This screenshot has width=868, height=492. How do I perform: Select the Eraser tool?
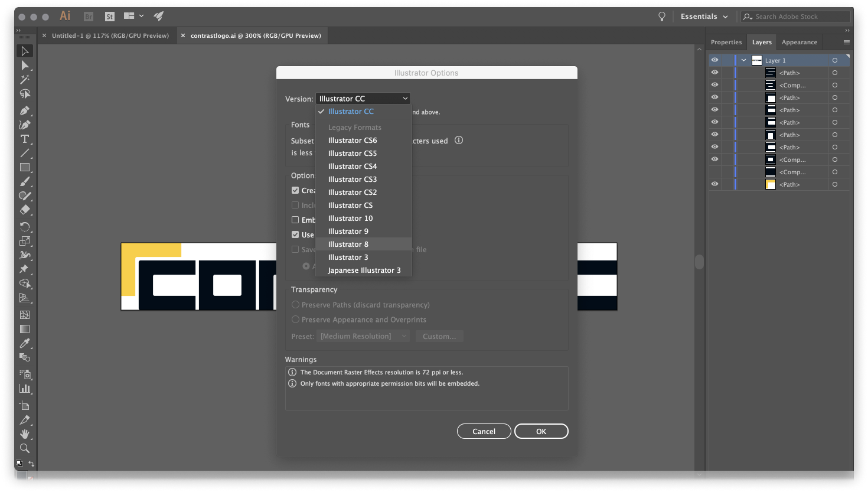point(25,210)
